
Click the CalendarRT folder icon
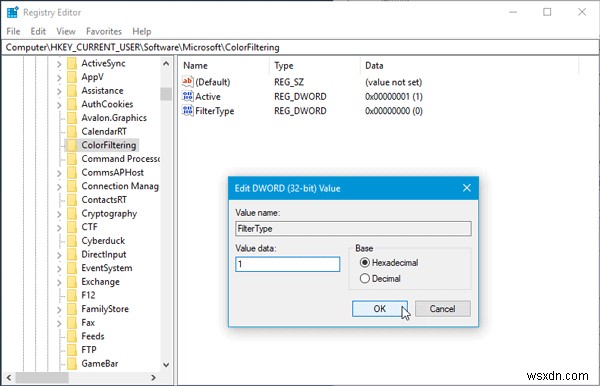tap(72, 132)
